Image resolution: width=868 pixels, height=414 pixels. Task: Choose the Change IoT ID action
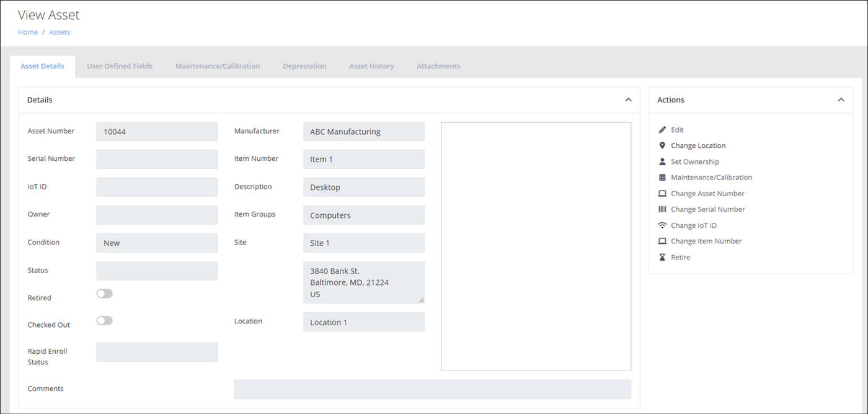(x=694, y=225)
